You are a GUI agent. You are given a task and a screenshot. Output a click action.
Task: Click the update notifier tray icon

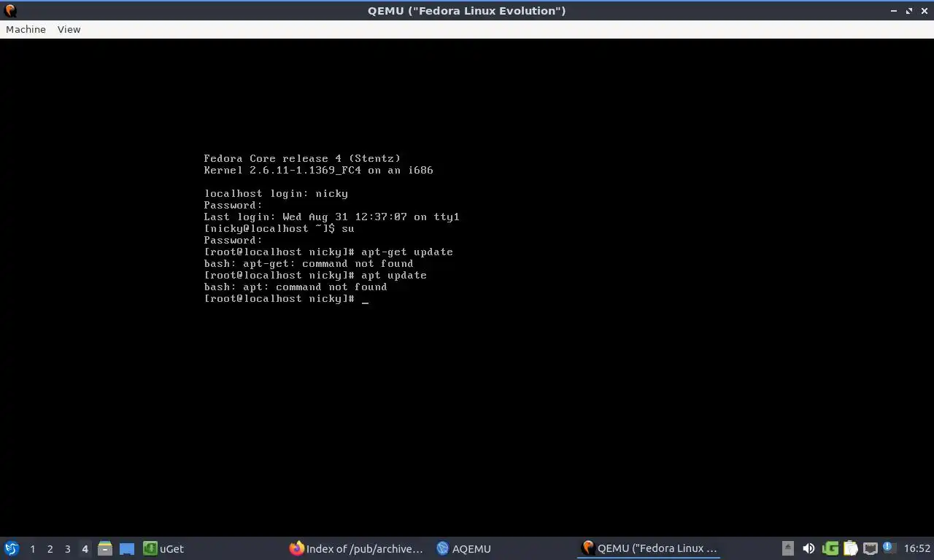point(889,548)
